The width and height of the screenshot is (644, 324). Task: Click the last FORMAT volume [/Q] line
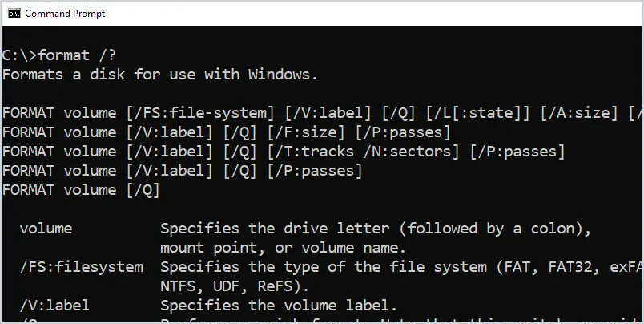point(81,190)
